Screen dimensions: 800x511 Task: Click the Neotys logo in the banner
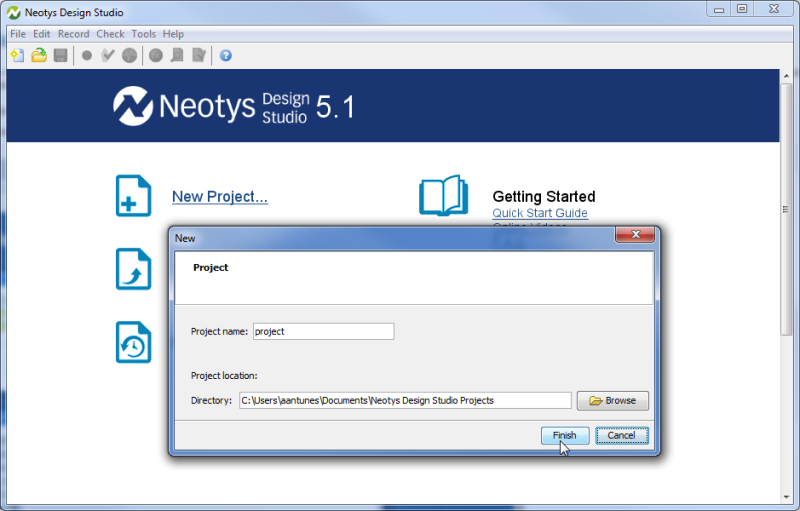tap(132, 106)
